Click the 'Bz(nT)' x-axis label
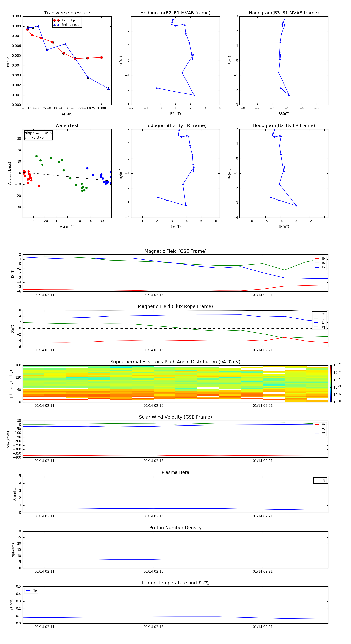This screenshot has height=644, width=351. point(175,227)
